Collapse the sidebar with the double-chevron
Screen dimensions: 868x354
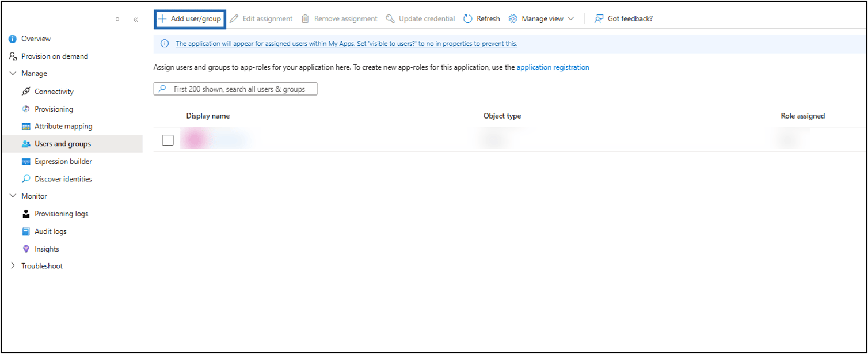[x=136, y=20]
